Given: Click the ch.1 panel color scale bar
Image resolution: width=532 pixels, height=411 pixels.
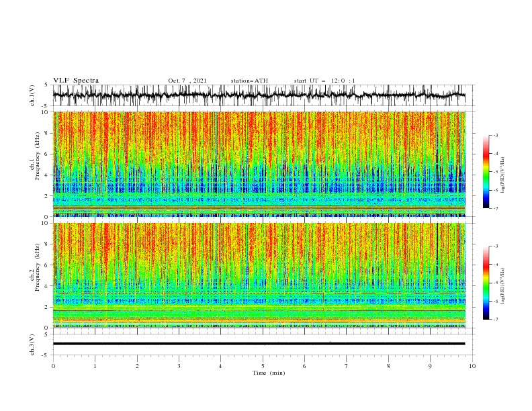Looking at the screenshot, I should point(486,172).
